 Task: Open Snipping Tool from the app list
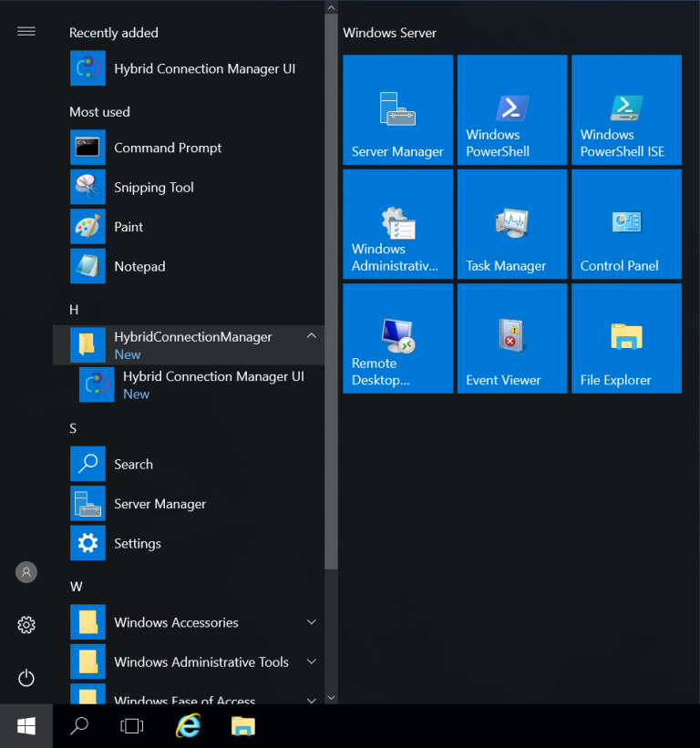point(153,188)
